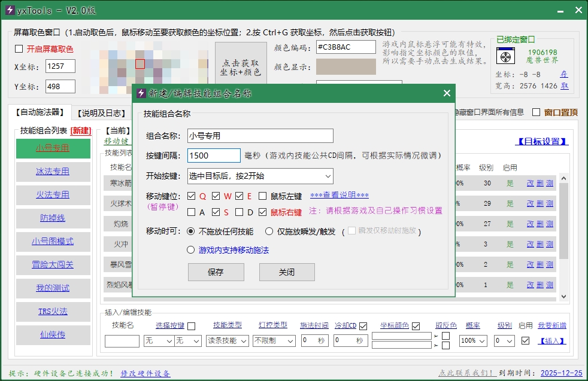Disable the 鼠标右键 checkbox
The height and width of the screenshot is (381, 588).
point(263,212)
